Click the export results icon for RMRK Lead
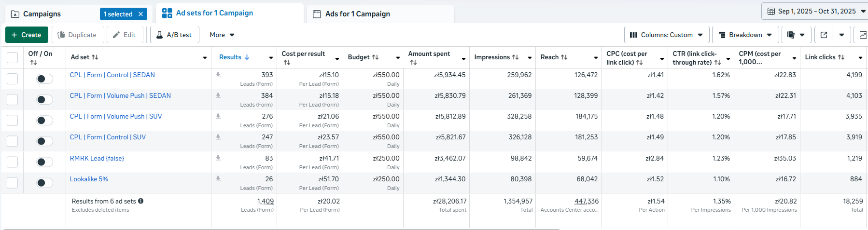868x230 pixels. point(218,158)
